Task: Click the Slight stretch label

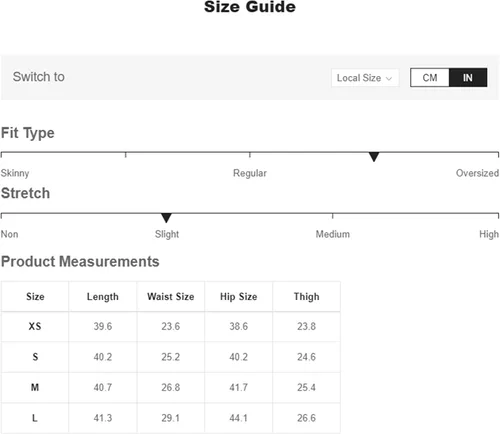Action: 167,234
